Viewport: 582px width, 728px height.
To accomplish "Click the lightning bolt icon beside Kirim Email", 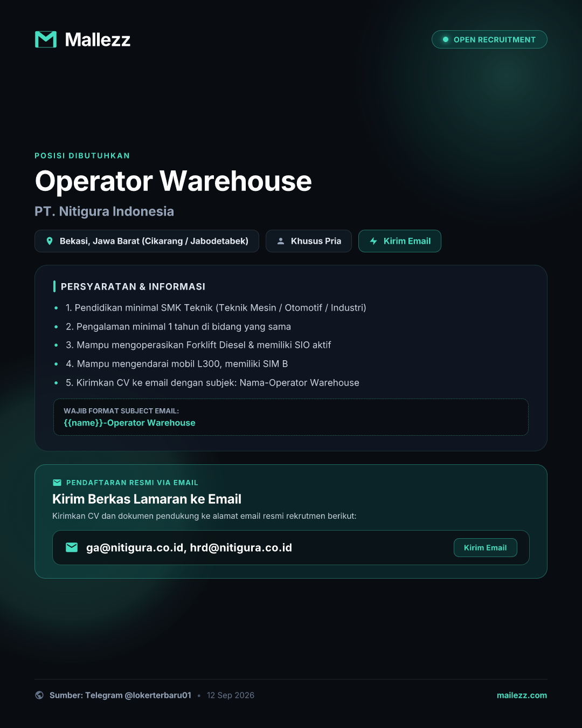I will tap(373, 241).
